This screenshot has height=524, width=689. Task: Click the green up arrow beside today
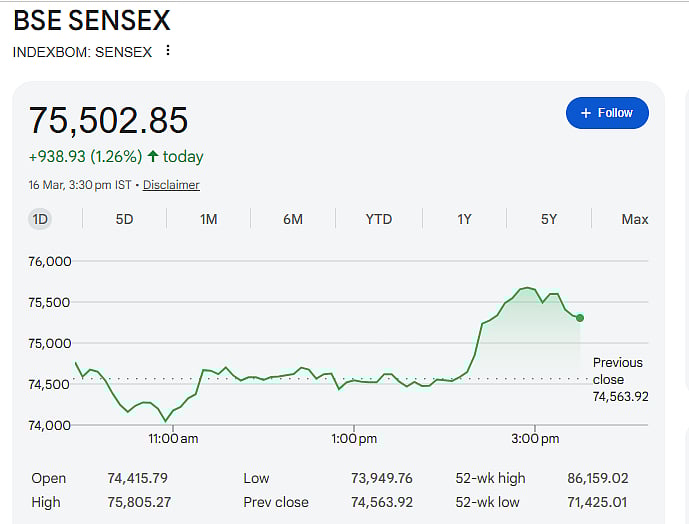coord(153,156)
